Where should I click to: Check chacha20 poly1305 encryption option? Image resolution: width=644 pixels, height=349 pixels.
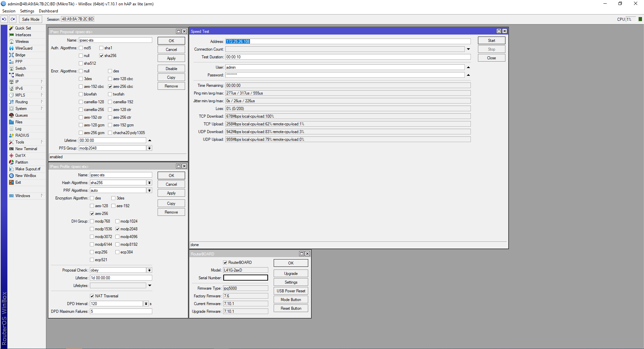110,133
